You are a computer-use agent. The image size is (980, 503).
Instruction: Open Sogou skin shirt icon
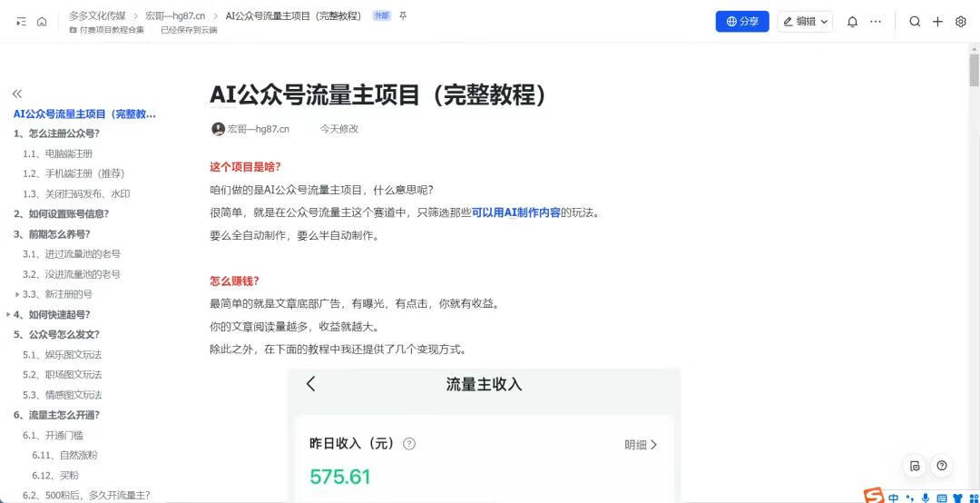(x=957, y=498)
